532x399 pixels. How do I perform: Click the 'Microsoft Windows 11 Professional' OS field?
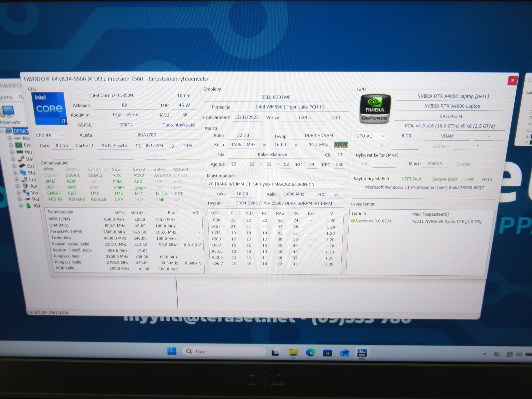pos(424,188)
